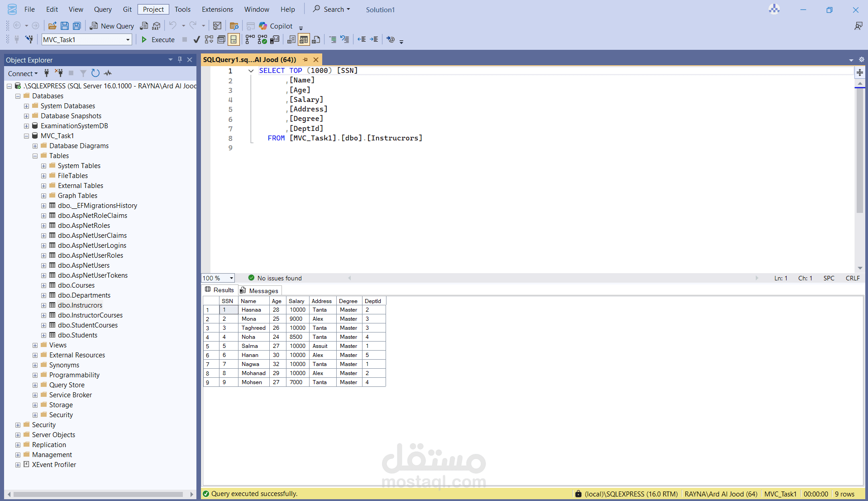Screen dimensions: 868x501
Task: Click Object Explorer horizontal scrollbar
Action: [98, 494]
